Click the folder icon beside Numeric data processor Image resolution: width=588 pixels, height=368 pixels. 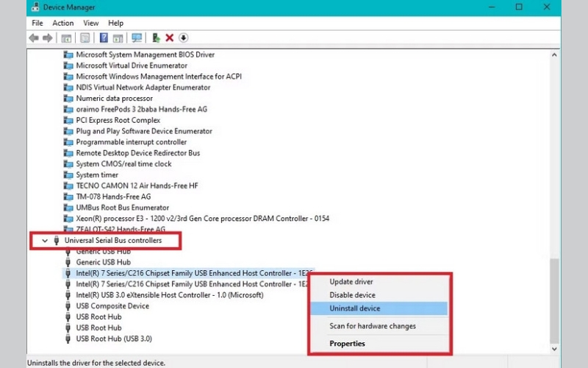coord(68,99)
